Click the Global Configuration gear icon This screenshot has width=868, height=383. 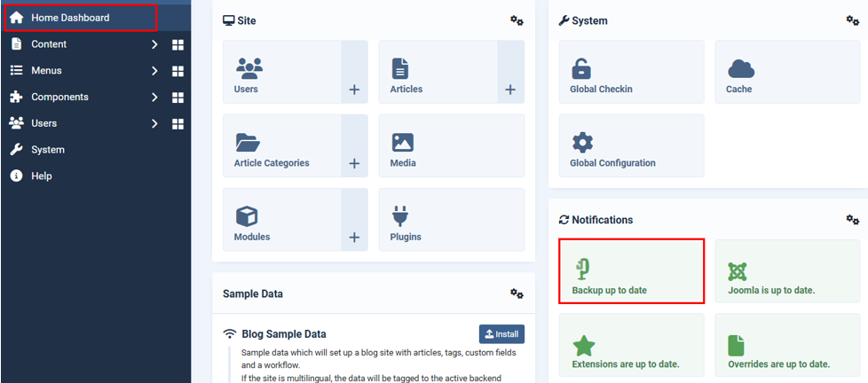(582, 143)
